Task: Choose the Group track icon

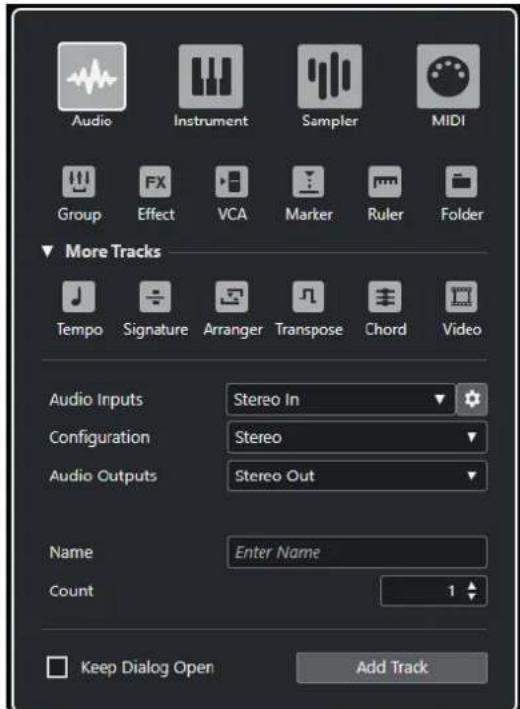Action: point(79,182)
